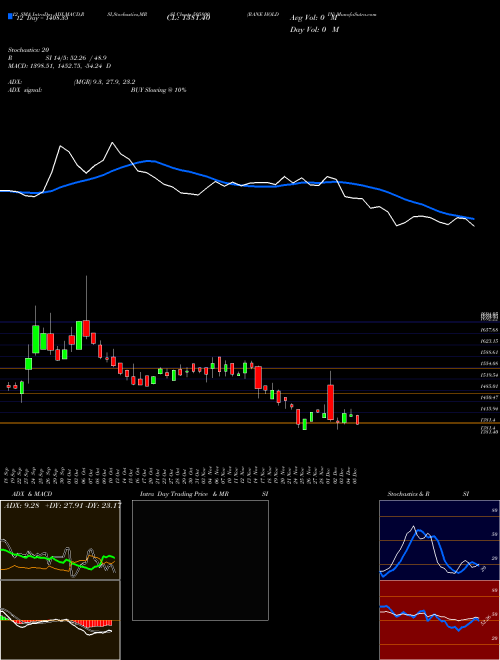Click the orange support line at chart bottom
The image size is (500, 660).
250,423
